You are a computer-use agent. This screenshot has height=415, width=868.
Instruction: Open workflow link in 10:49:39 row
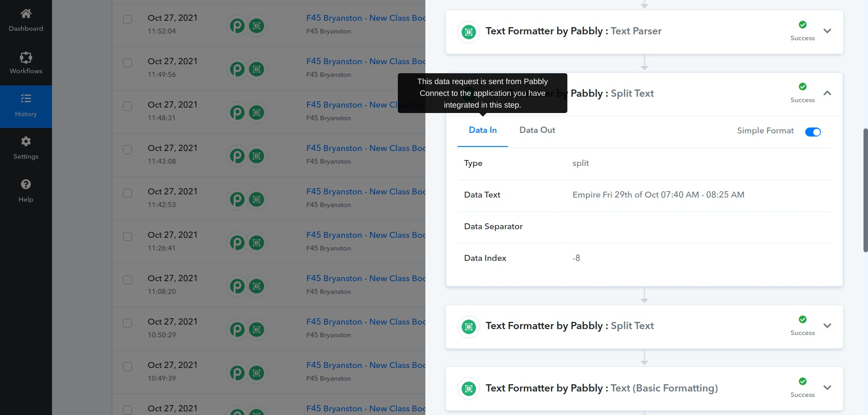pyautogui.click(x=366, y=365)
